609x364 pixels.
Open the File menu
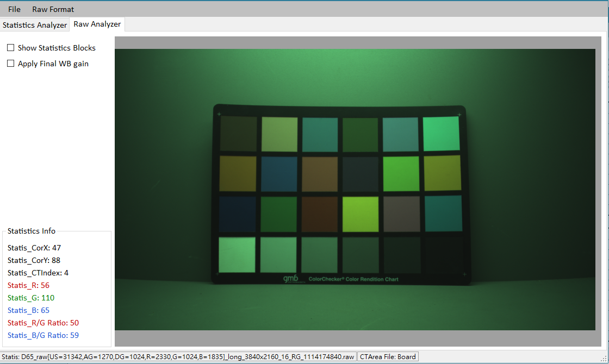[x=14, y=9]
